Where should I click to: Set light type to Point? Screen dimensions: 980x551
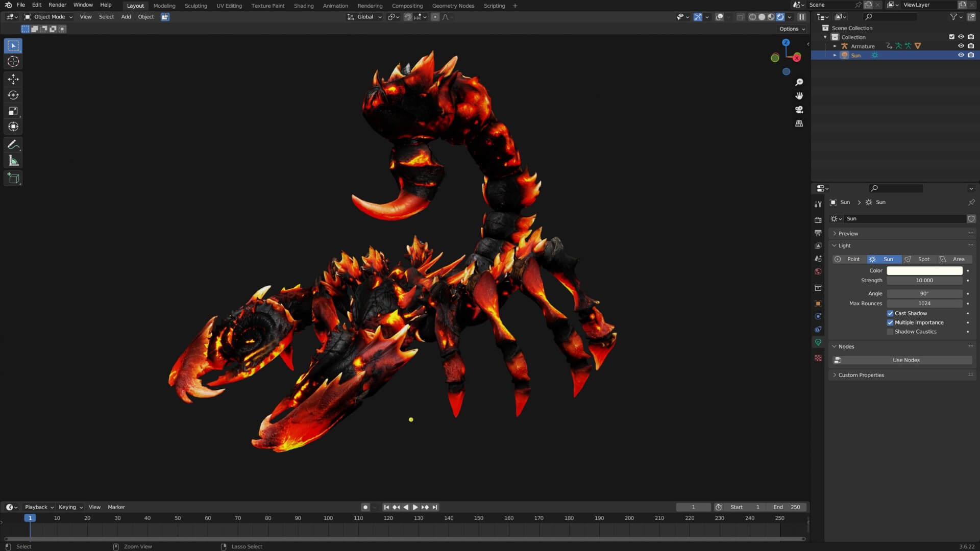[x=849, y=260]
